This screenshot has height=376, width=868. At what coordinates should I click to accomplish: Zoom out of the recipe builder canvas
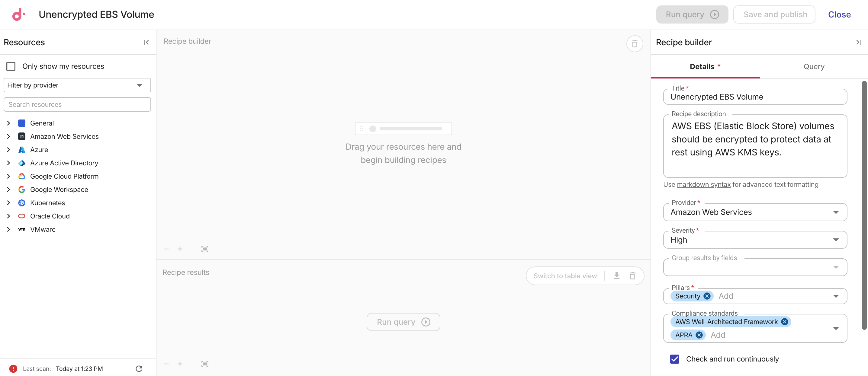(x=166, y=249)
